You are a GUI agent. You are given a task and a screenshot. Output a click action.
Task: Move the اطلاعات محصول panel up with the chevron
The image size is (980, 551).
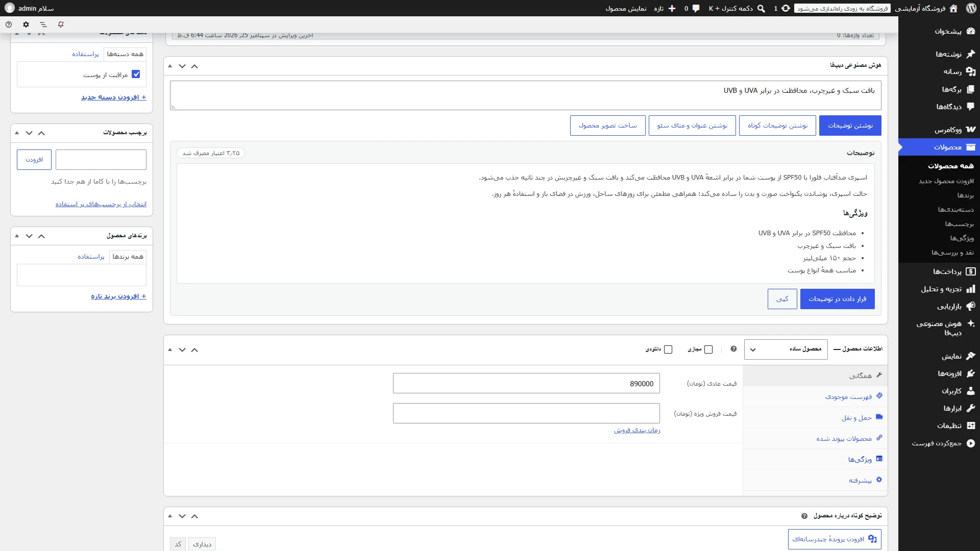(194, 349)
